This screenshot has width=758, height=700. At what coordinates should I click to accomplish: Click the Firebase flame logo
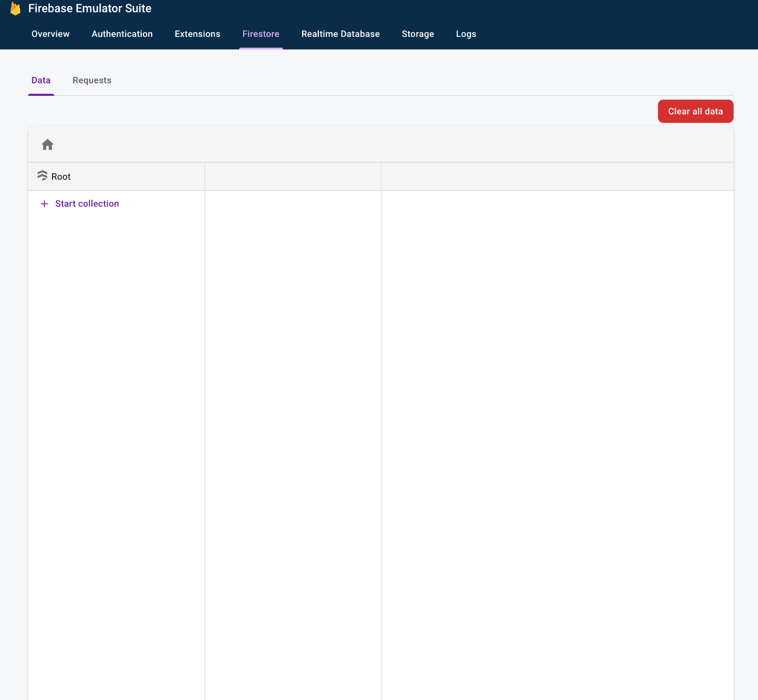coord(16,8)
